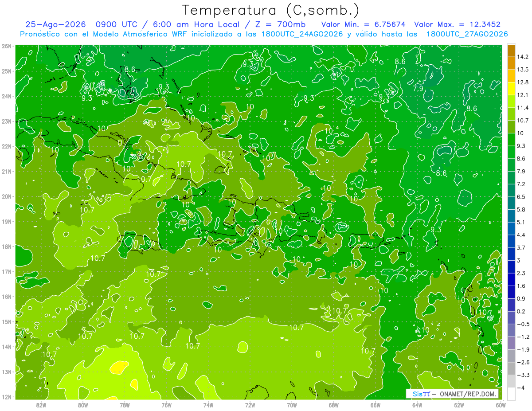Click the 3.7 legend label
The width and height of the screenshot is (532, 411).
pyautogui.click(x=521, y=247)
